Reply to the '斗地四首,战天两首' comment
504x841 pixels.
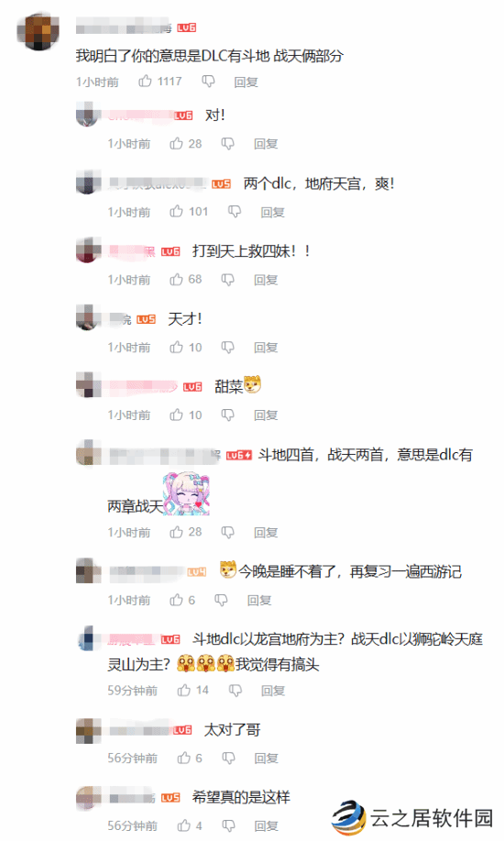266,533
